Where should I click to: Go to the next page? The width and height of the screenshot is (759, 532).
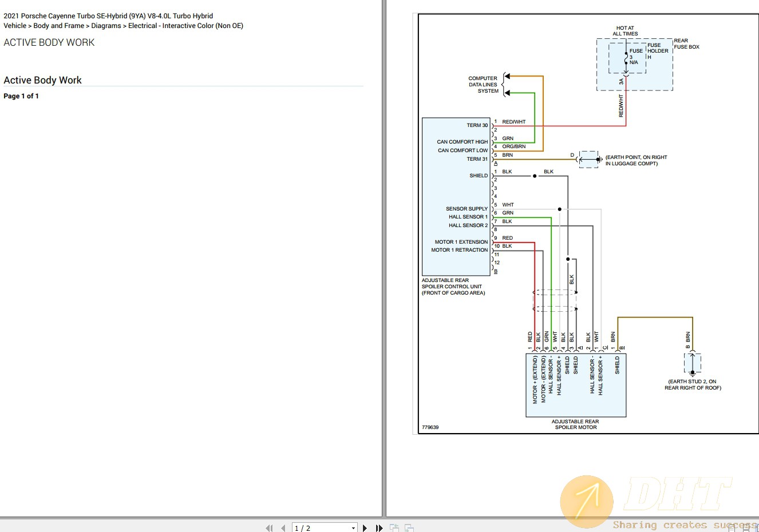pyautogui.click(x=365, y=528)
